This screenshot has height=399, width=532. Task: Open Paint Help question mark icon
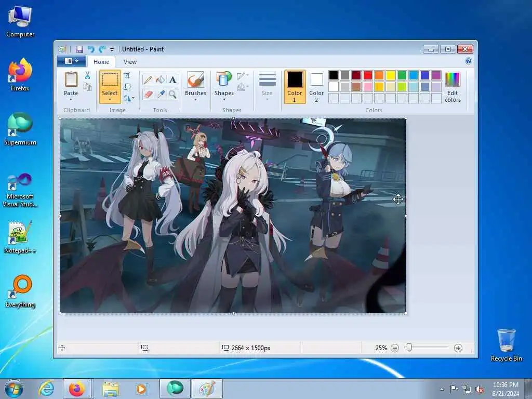469,61
